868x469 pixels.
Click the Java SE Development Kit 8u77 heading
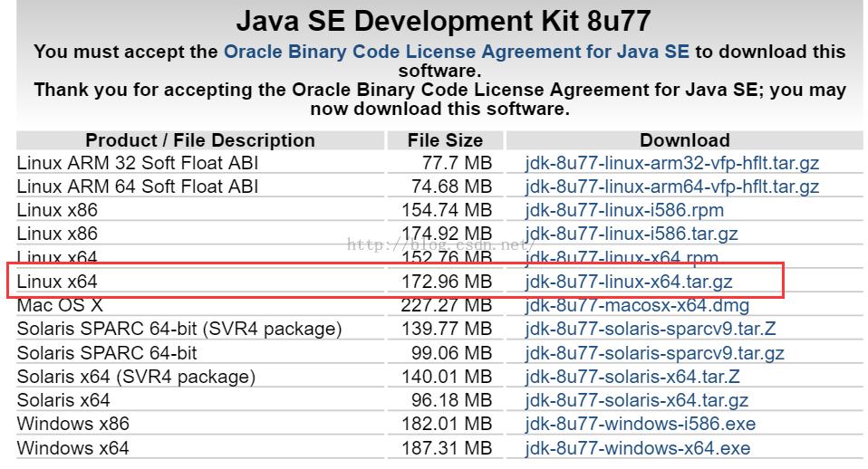[x=443, y=22]
